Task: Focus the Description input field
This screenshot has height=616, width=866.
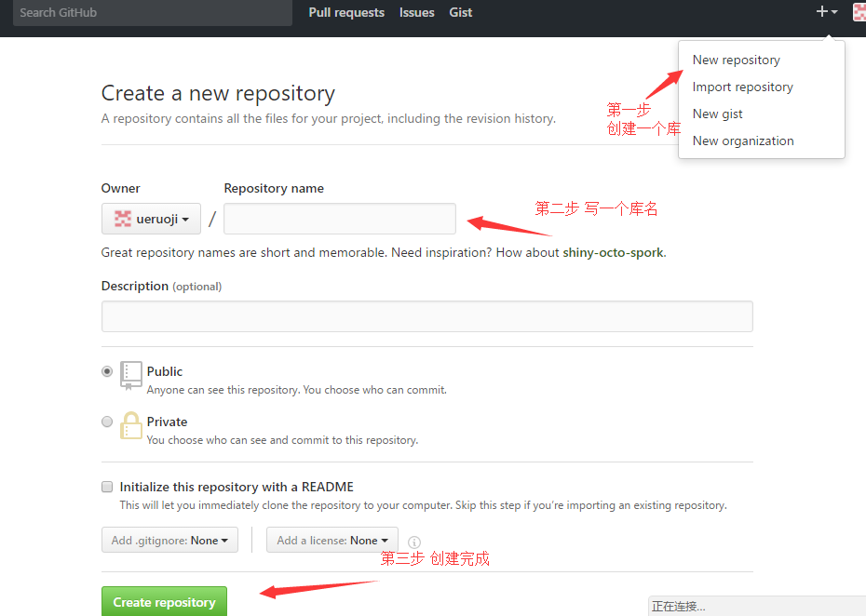Action: coord(426,316)
